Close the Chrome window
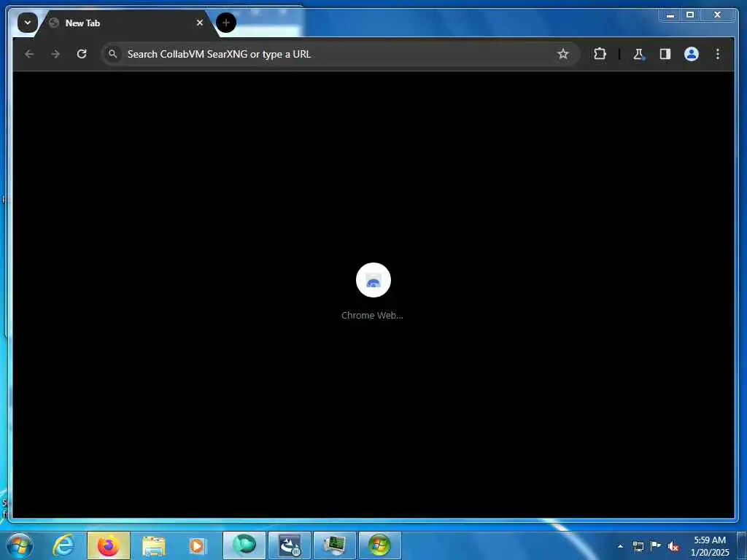Viewport: 747px width, 560px height. pyautogui.click(x=718, y=15)
